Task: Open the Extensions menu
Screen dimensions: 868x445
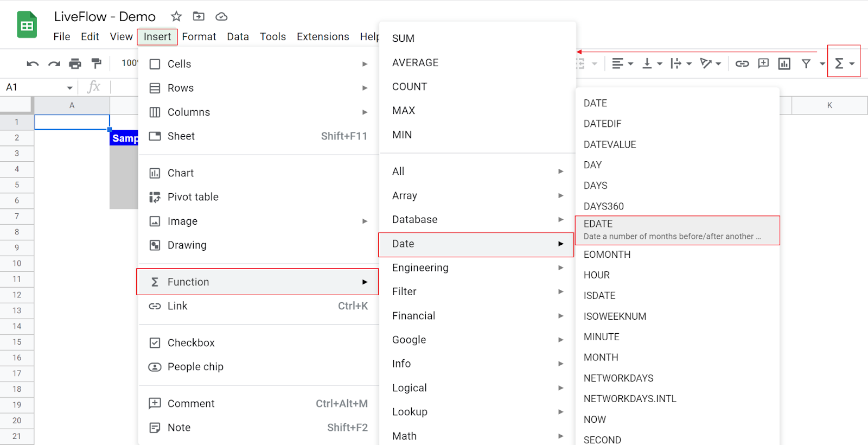Action: point(323,36)
